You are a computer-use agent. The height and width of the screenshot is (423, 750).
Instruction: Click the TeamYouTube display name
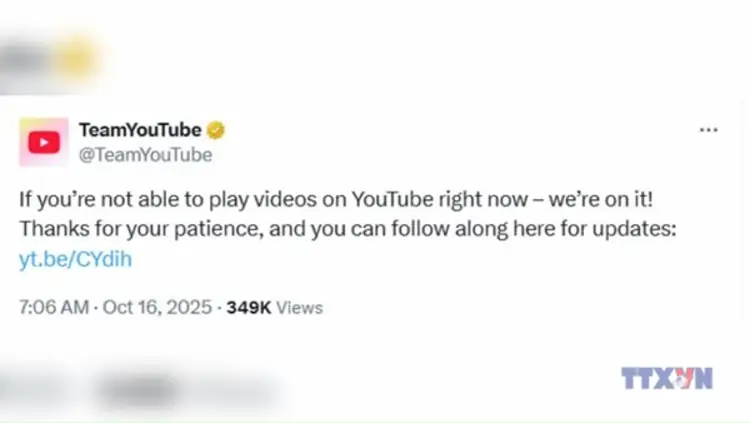[140, 130]
